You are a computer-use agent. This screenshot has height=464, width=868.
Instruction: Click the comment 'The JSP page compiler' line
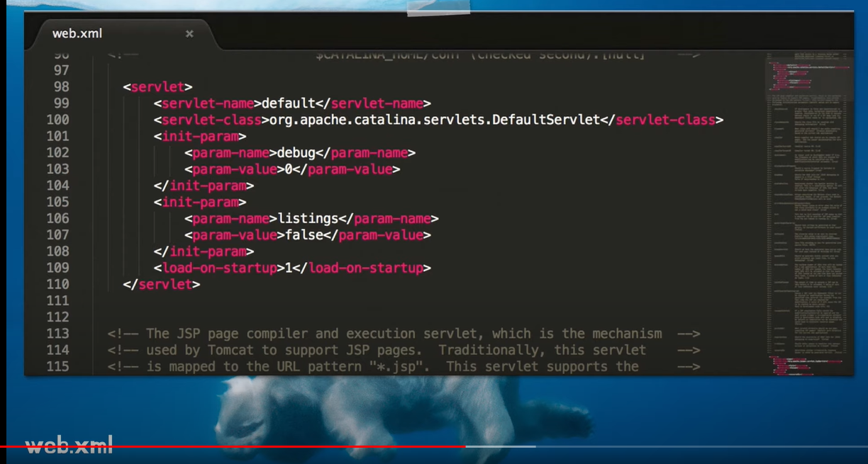point(404,333)
